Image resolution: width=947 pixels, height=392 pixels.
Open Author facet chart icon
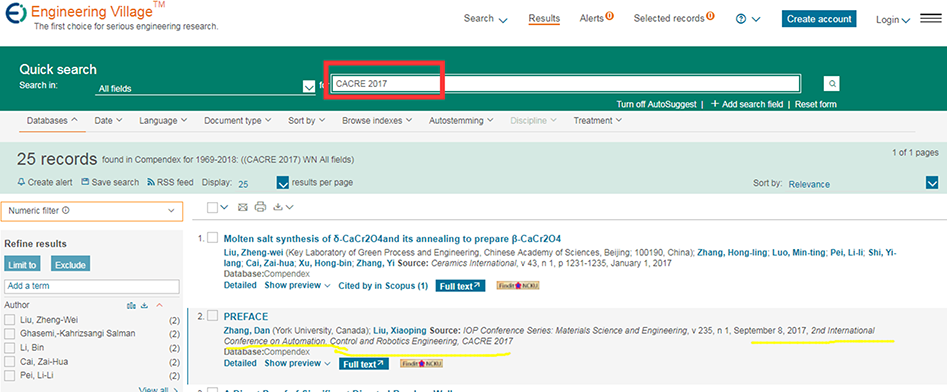pyautogui.click(x=131, y=306)
